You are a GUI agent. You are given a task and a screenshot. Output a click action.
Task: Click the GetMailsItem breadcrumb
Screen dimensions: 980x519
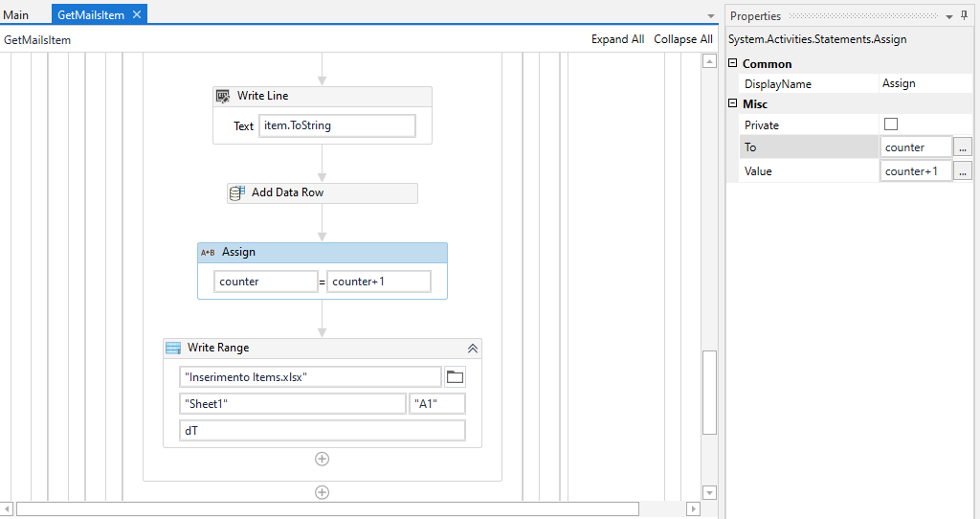tap(37, 40)
